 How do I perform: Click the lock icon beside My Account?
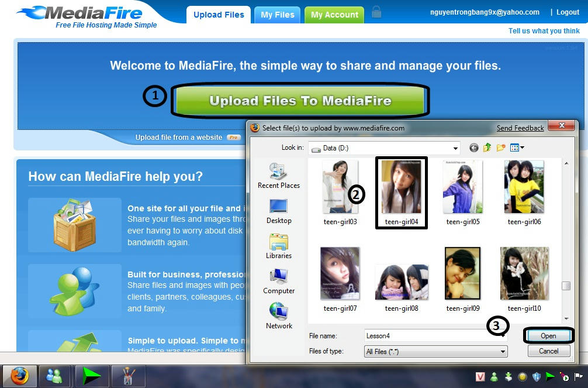pyautogui.click(x=376, y=12)
